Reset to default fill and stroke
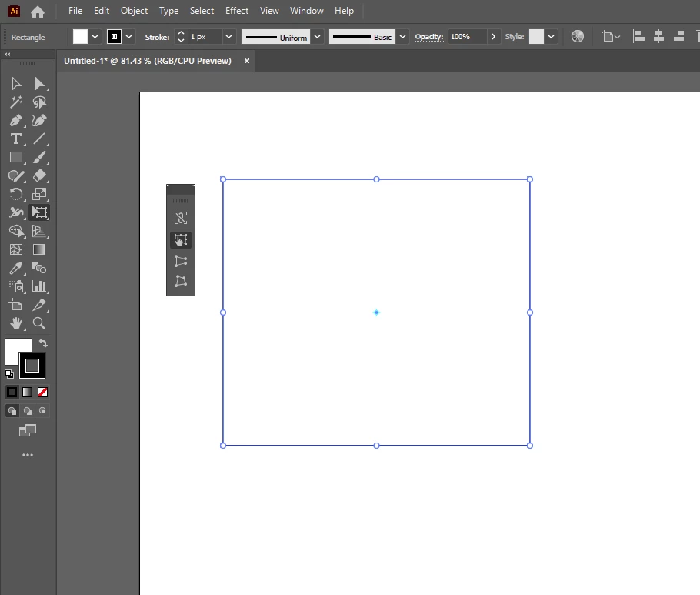Image resolution: width=700 pixels, height=595 pixels. click(x=9, y=374)
